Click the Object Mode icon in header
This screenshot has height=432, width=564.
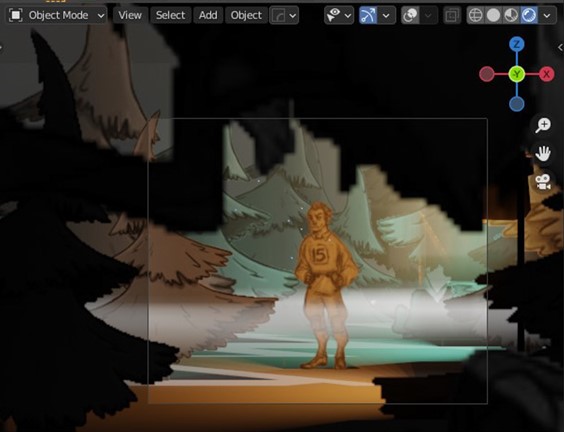tap(15, 15)
